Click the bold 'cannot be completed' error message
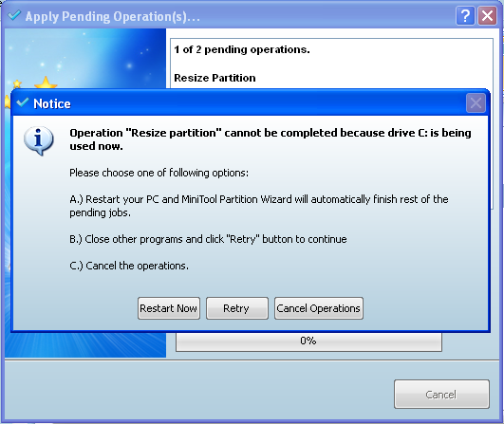The height and width of the screenshot is (424, 504). [x=271, y=139]
